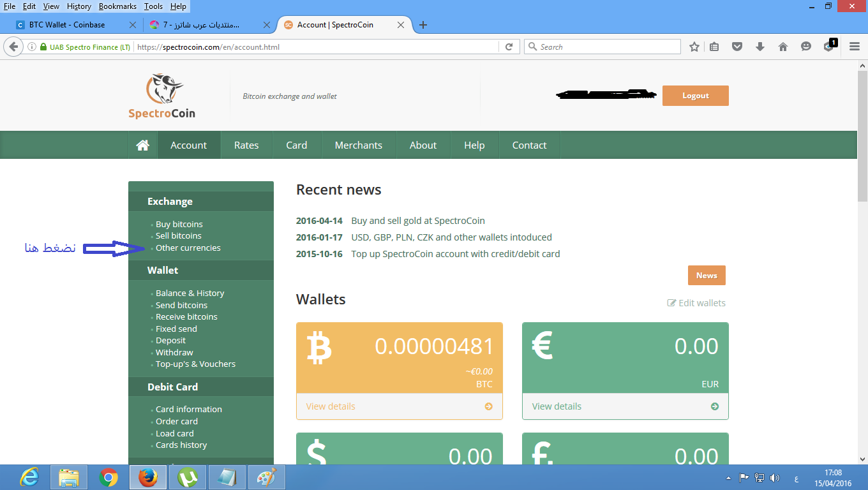Screen dimensions: 868x490
Task: Select the Account navigation tab
Action: [x=189, y=145]
